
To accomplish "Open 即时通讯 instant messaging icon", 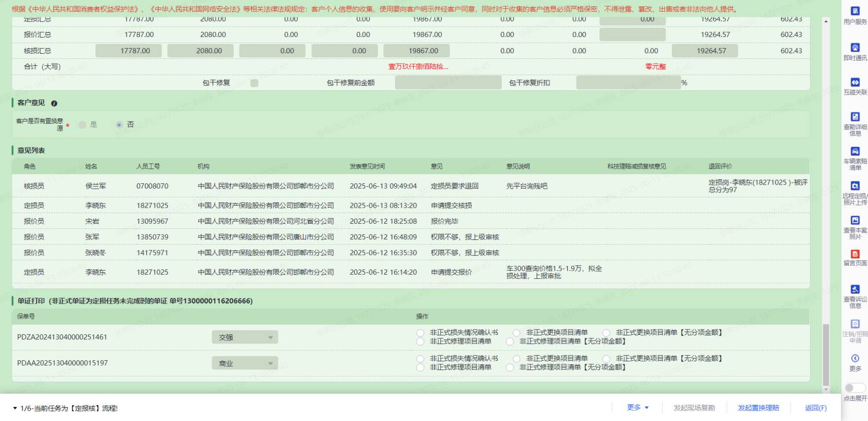I will coord(855,47).
